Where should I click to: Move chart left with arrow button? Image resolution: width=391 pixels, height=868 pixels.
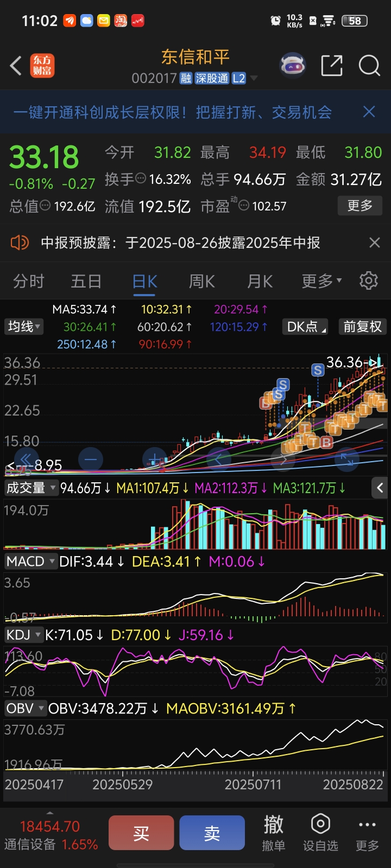218,459
